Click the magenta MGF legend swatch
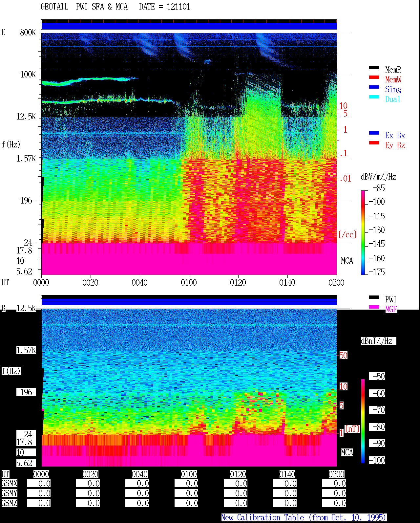 point(374,307)
